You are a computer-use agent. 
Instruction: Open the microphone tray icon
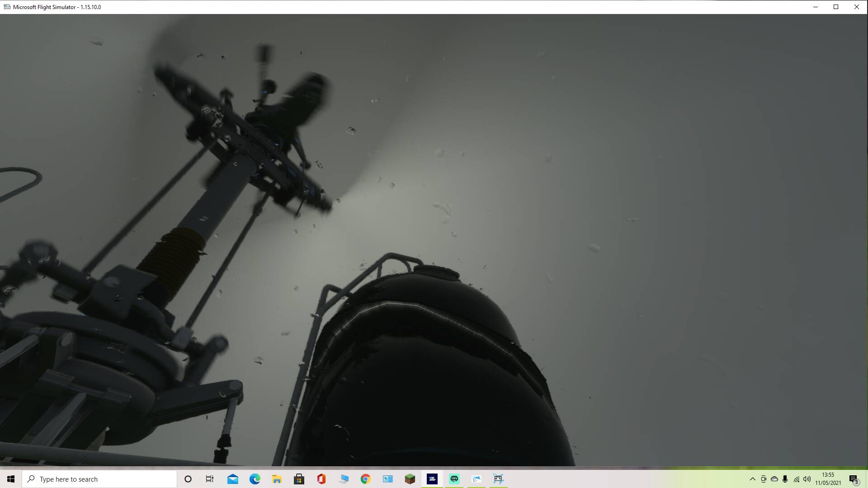[x=785, y=479]
